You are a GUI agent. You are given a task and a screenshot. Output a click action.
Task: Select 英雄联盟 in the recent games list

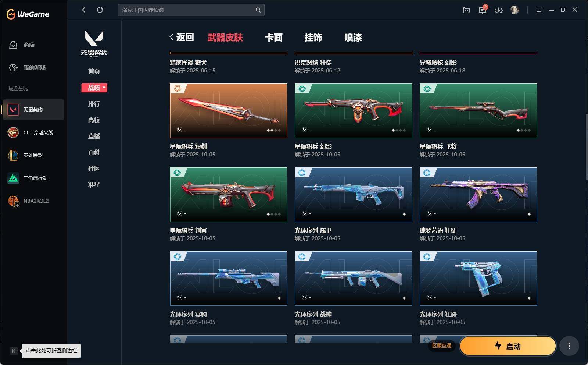click(x=33, y=155)
